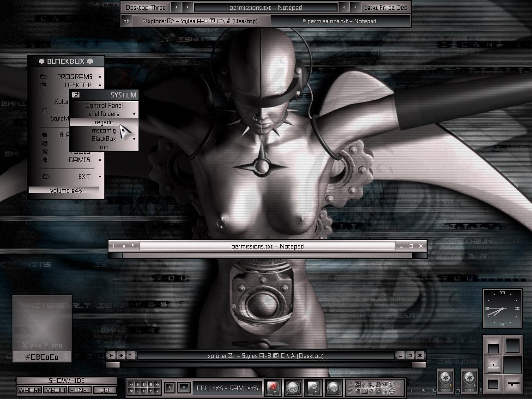Expand the EXIT submenu arrow
The width and height of the screenshot is (532, 399).
click(x=100, y=176)
